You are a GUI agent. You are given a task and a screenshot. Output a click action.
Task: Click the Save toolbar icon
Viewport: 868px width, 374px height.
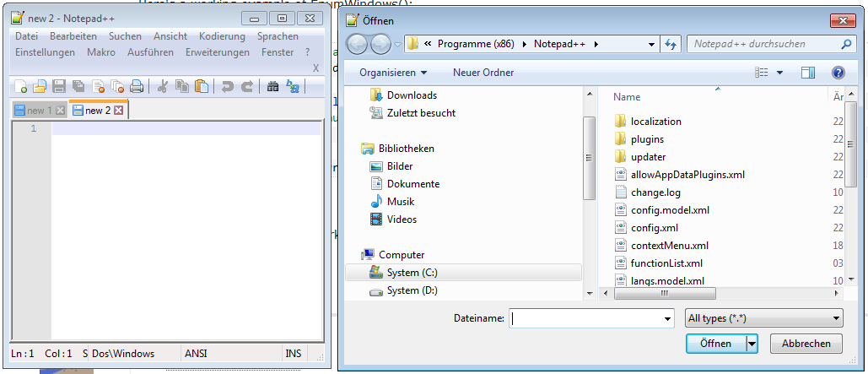pyautogui.click(x=59, y=86)
